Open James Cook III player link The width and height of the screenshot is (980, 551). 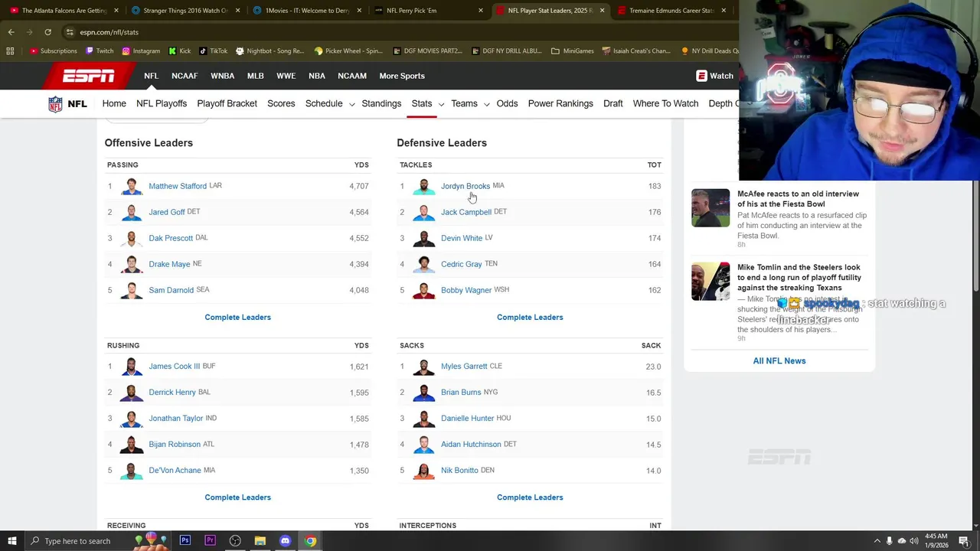174,367
